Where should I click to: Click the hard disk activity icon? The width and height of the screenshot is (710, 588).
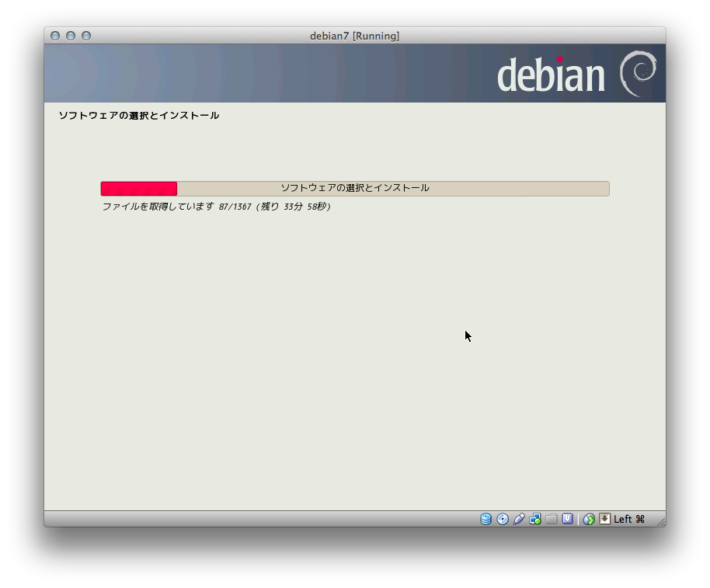point(486,519)
